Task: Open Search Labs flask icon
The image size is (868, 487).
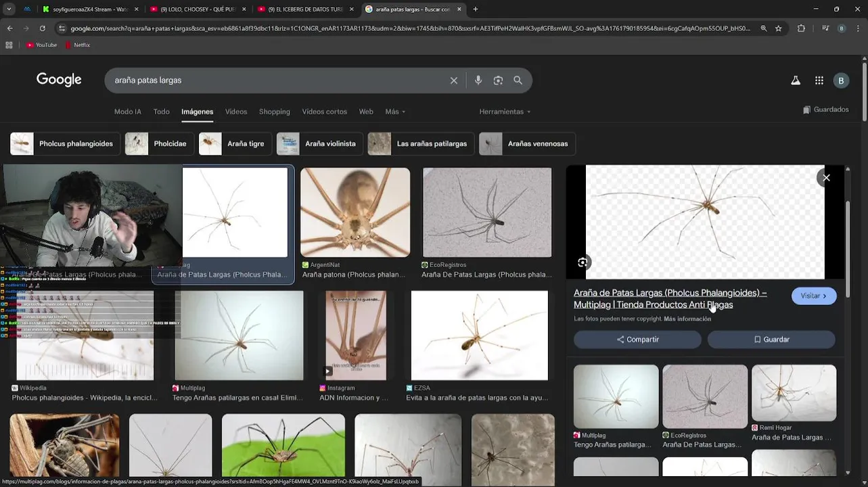Action: [x=796, y=80]
